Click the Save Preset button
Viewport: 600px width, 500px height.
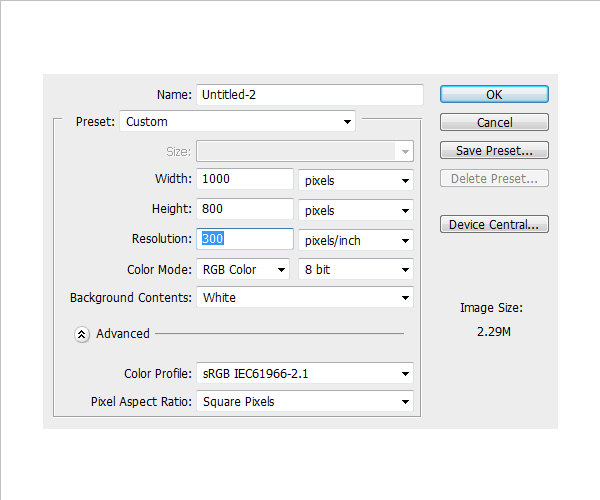click(x=494, y=151)
